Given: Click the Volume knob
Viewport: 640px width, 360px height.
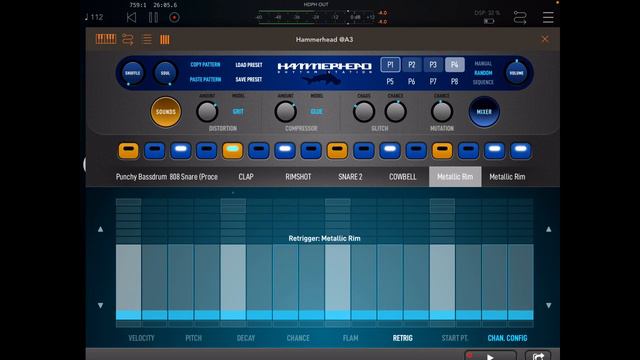Looking at the screenshot, I should click(516, 73).
